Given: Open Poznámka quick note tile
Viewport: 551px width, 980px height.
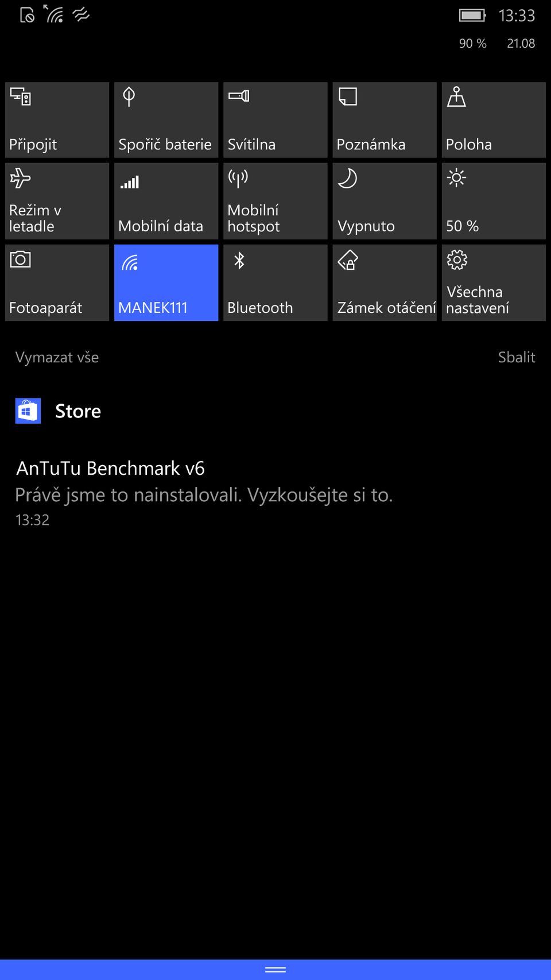Looking at the screenshot, I should pyautogui.click(x=384, y=120).
